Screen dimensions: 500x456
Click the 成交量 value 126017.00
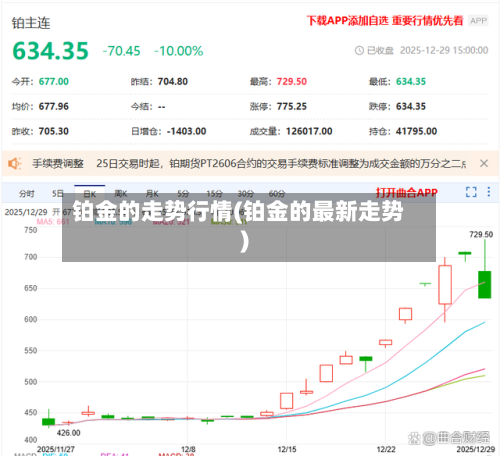click(x=309, y=131)
